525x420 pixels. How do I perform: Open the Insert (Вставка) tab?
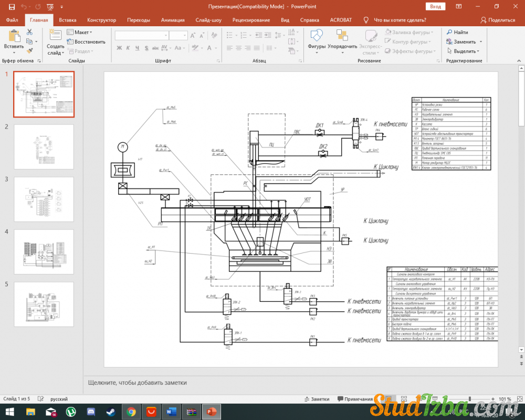(x=67, y=20)
